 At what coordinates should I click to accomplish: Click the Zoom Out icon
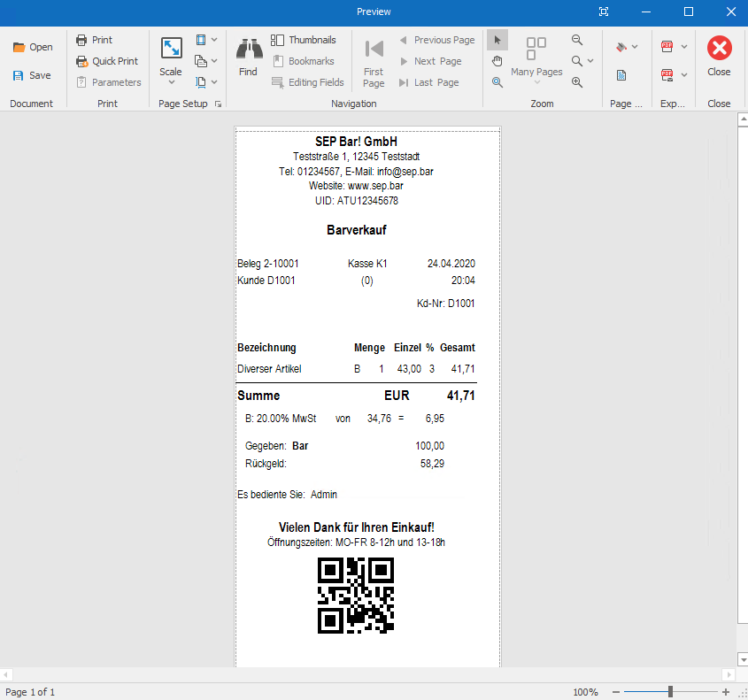point(577,40)
